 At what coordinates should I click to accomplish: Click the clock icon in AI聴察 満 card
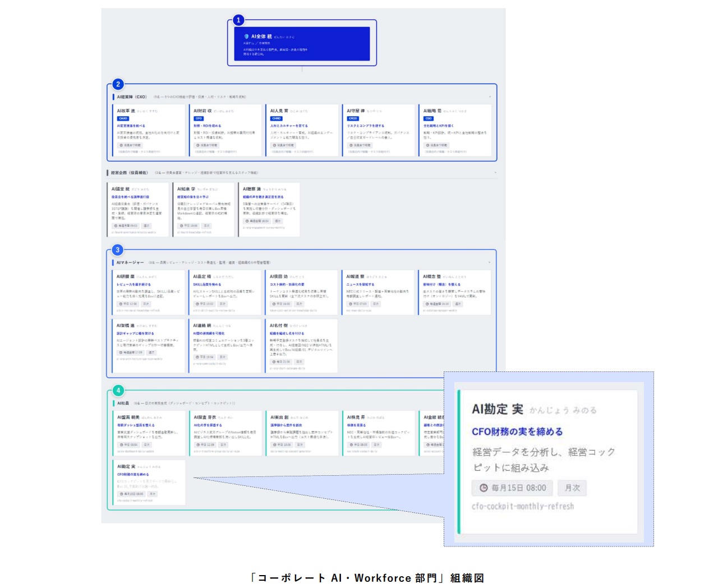pos(247,221)
